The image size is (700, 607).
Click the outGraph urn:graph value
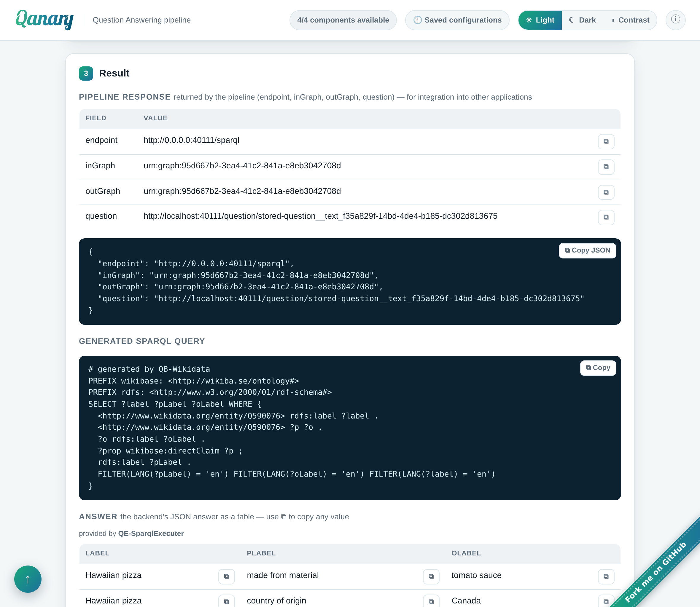(242, 191)
